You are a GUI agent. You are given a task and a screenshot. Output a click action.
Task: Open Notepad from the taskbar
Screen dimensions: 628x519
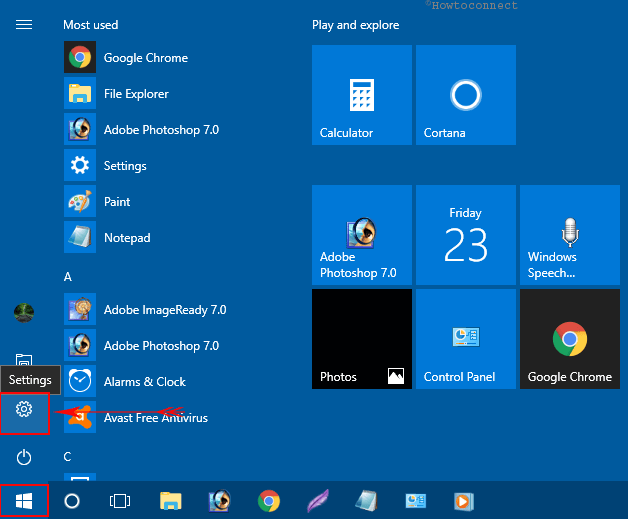click(366, 501)
